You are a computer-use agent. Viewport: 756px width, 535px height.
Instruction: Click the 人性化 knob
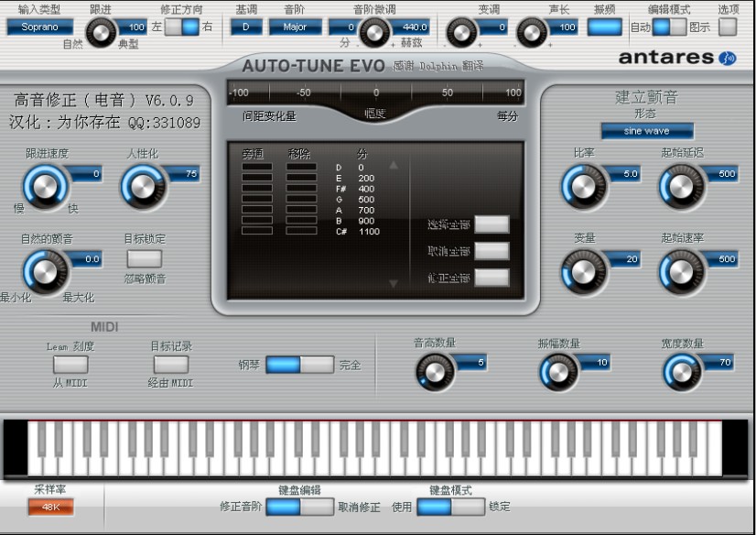click(143, 187)
